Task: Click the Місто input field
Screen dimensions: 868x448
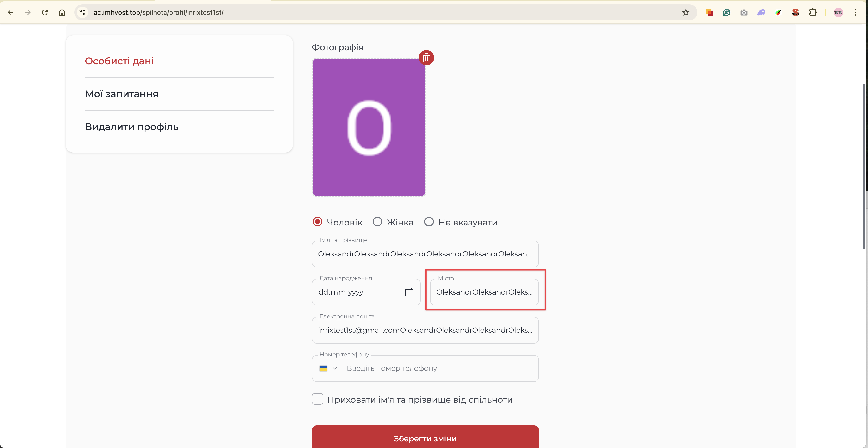Action: point(484,292)
